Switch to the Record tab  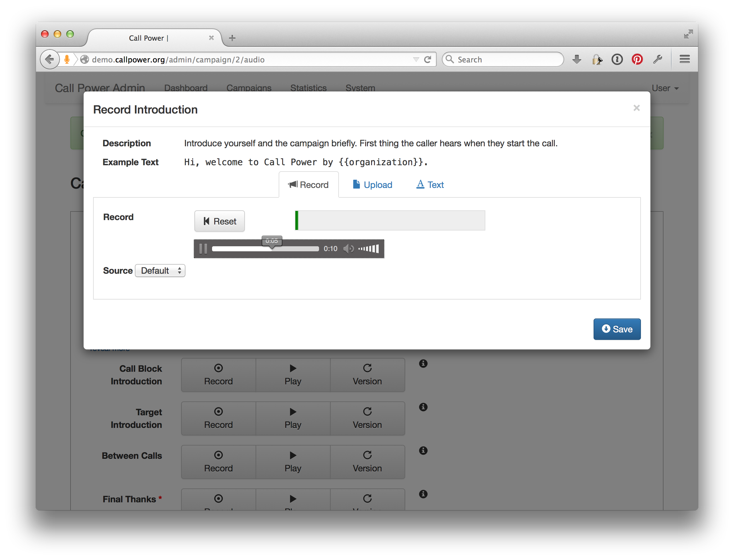[308, 185]
